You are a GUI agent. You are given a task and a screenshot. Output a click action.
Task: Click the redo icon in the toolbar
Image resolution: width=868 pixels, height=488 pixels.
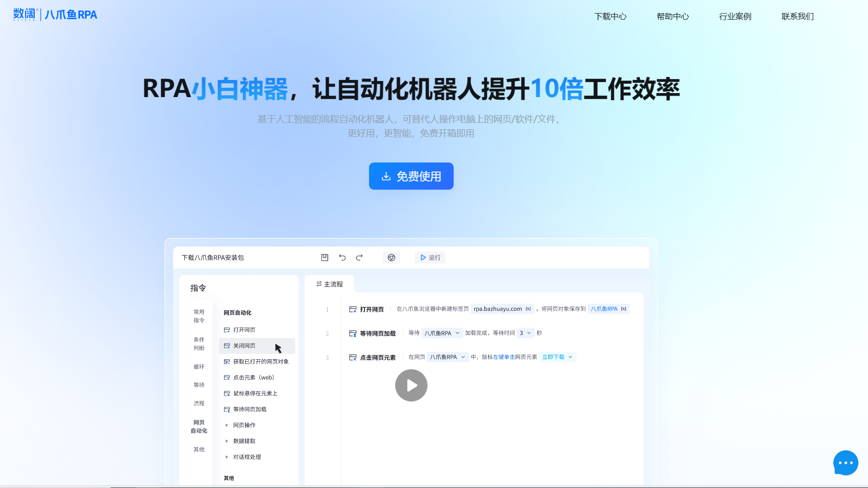(359, 257)
